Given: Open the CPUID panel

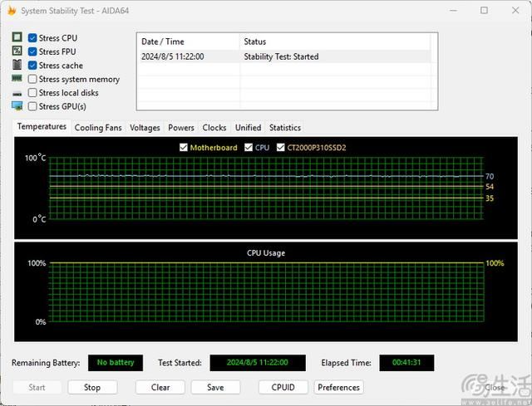Looking at the screenshot, I should click(283, 387).
